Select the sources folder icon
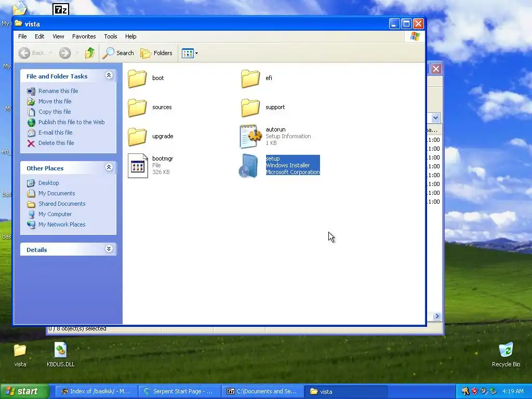Screen dimensions: 532x399 (137, 108)
